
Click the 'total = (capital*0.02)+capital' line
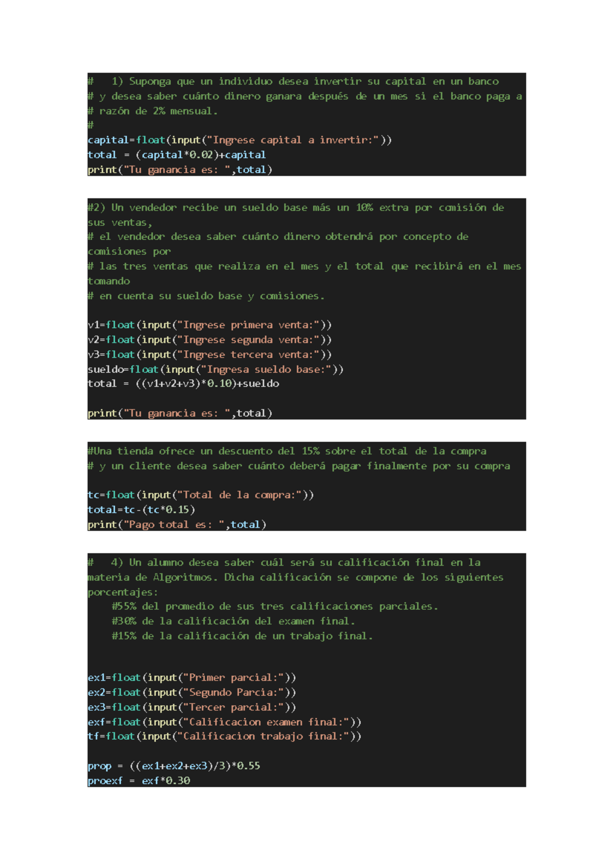tap(176, 155)
